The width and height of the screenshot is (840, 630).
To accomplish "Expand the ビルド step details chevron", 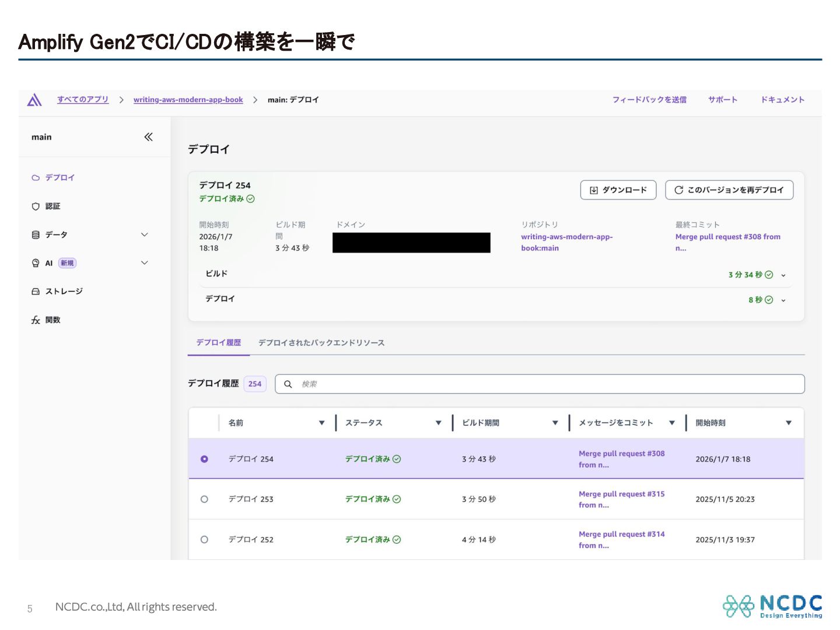I will pos(783,275).
